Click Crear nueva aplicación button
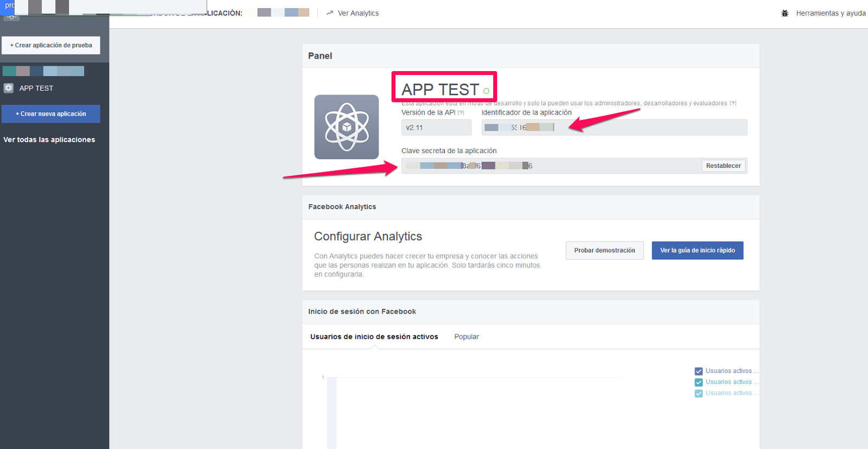 (x=51, y=114)
